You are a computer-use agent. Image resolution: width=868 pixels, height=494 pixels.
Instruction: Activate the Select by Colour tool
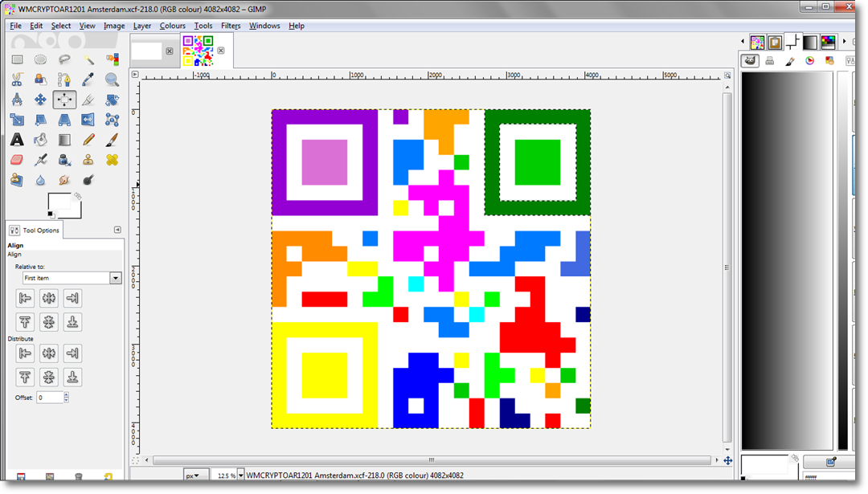pyautogui.click(x=112, y=59)
